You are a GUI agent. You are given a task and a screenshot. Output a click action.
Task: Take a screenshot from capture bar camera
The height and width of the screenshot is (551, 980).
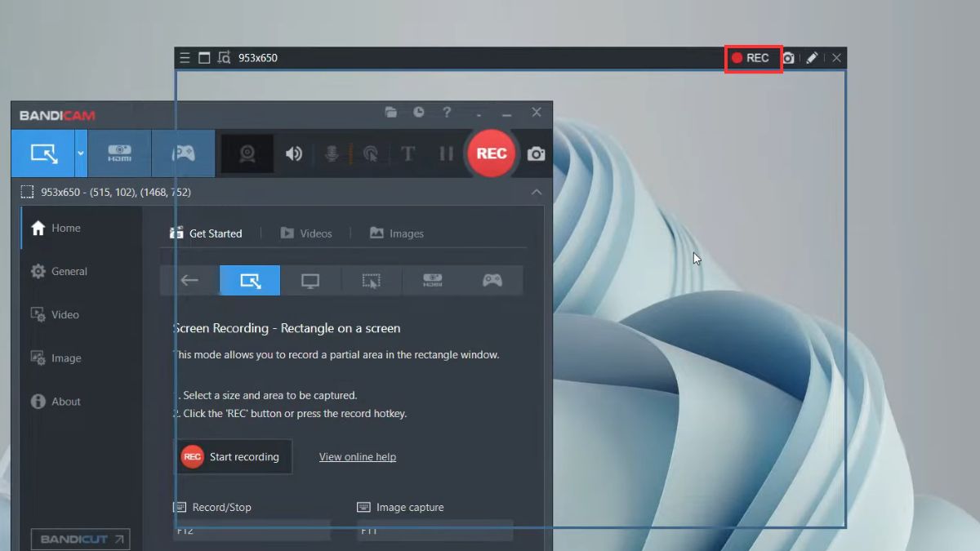[788, 58]
